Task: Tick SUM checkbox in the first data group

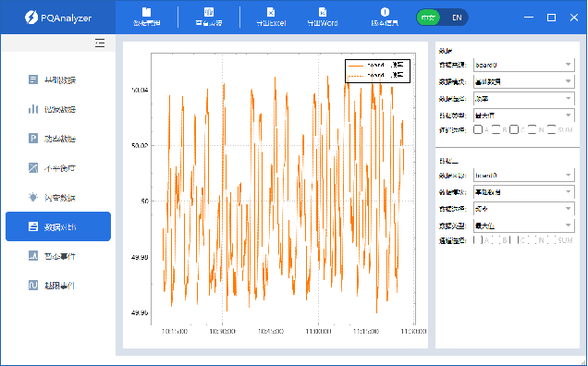Action: click(x=551, y=129)
